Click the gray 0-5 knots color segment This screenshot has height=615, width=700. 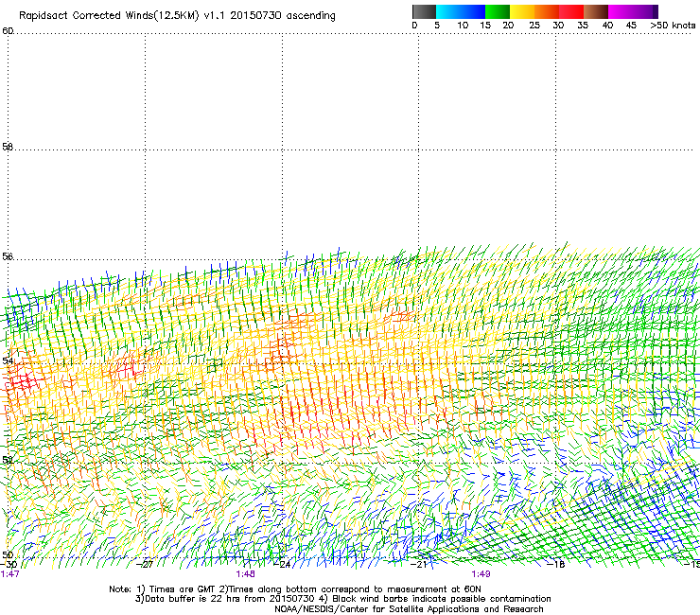(x=424, y=11)
